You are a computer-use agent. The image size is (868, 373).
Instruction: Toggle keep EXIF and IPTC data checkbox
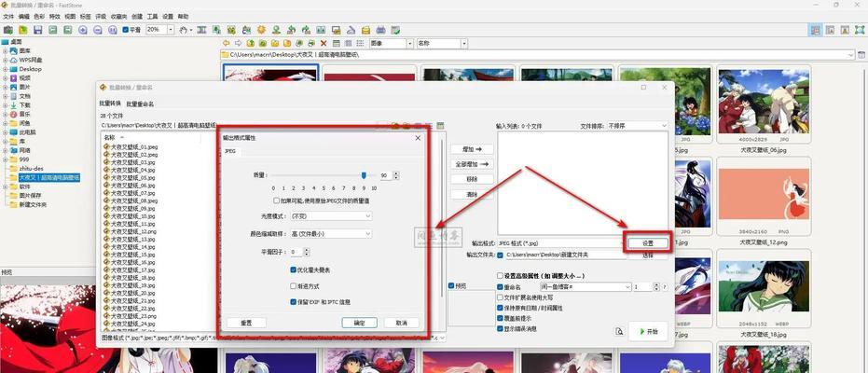pyautogui.click(x=294, y=302)
